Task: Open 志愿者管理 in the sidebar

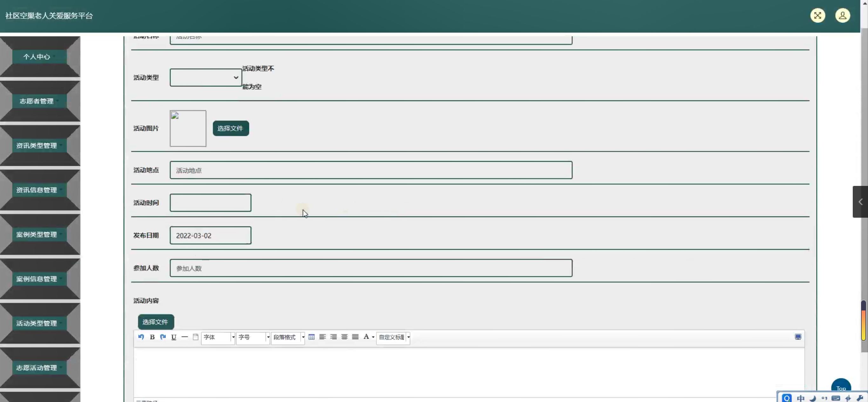Action: pyautogui.click(x=37, y=101)
